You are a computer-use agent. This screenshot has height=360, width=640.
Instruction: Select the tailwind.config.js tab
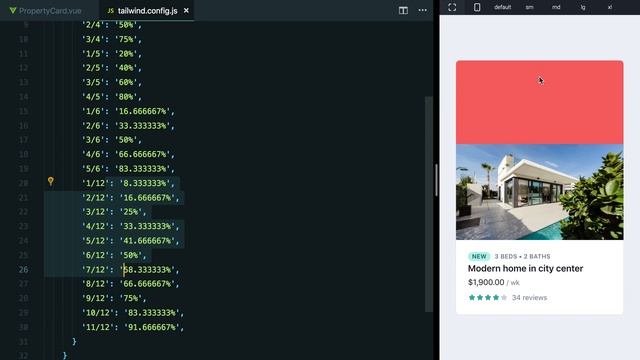(147, 11)
